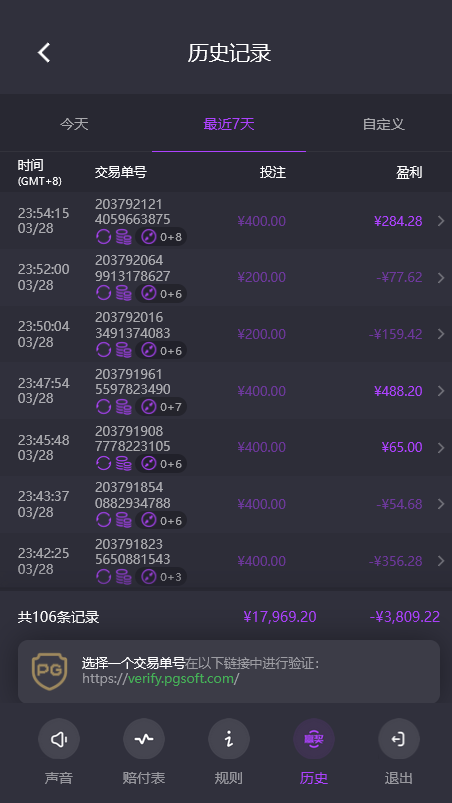Screen dimensions: 452x803
Task: Click the 退出 exit icon
Action: coord(399,739)
